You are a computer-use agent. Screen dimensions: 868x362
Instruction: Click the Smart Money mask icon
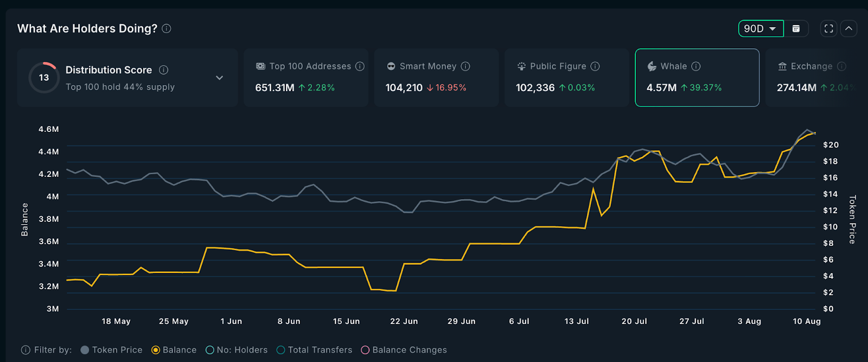click(x=391, y=66)
